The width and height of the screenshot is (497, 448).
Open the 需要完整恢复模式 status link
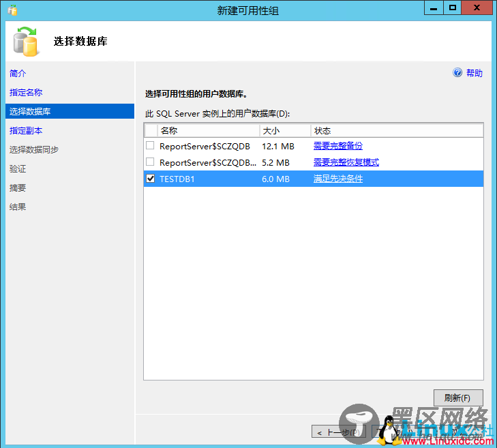(346, 162)
